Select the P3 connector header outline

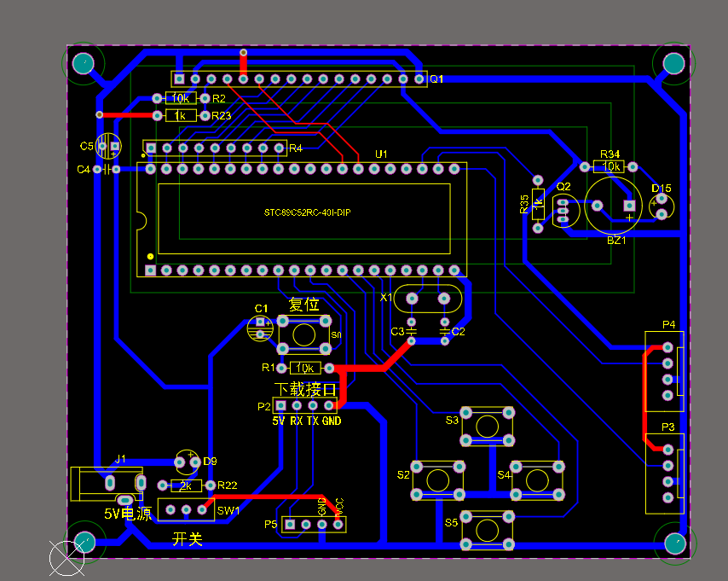pyautogui.click(x=664, y=474)
